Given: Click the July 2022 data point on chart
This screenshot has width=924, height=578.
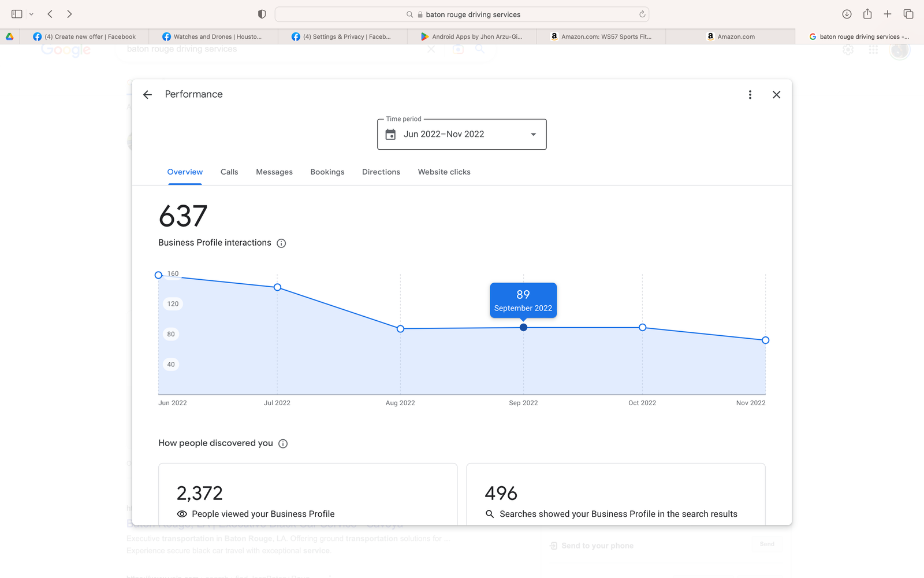Looking at the screenshot, I should pos(278,287).
